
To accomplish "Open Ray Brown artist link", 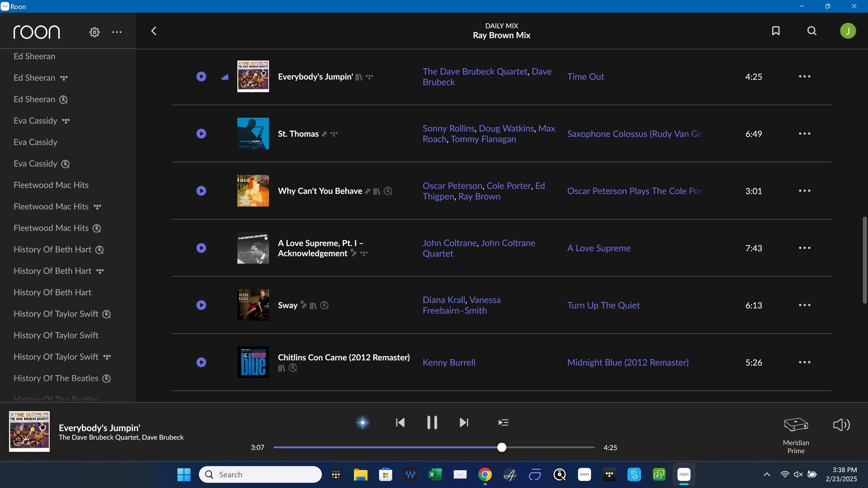I will tap(479, 197).
